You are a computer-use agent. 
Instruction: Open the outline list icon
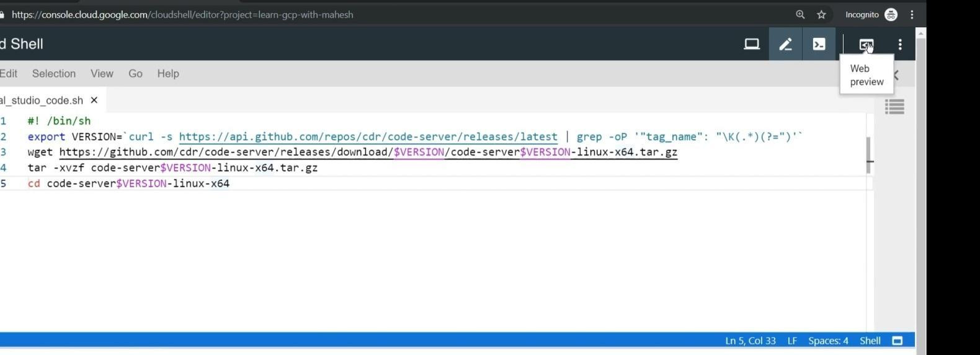coord(894,107)
